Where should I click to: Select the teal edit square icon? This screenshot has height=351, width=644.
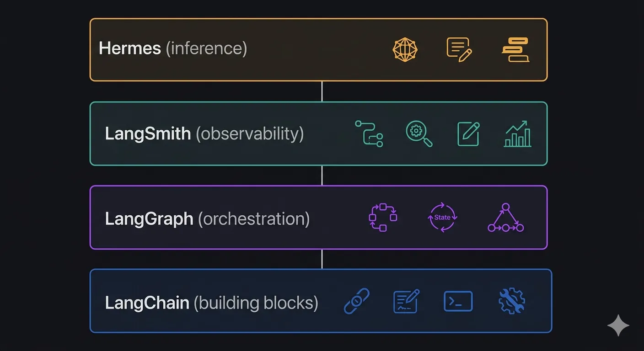point(469,133)
